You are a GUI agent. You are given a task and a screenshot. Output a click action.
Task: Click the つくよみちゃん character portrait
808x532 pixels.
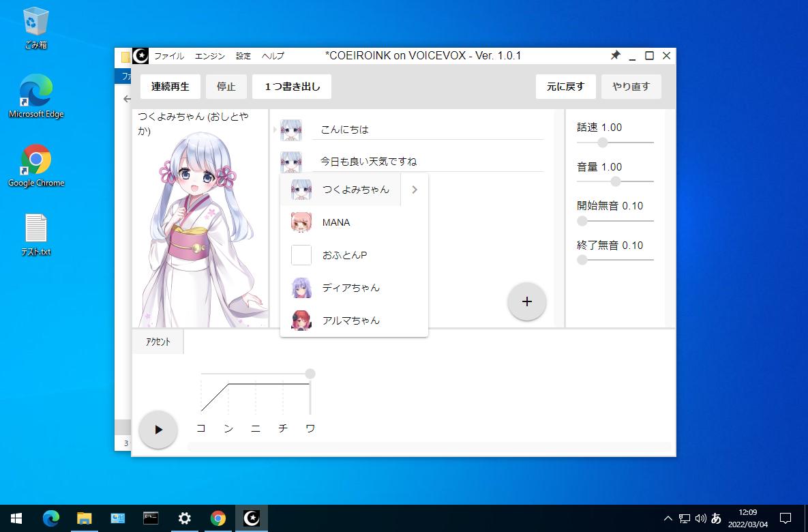(201, 229)
